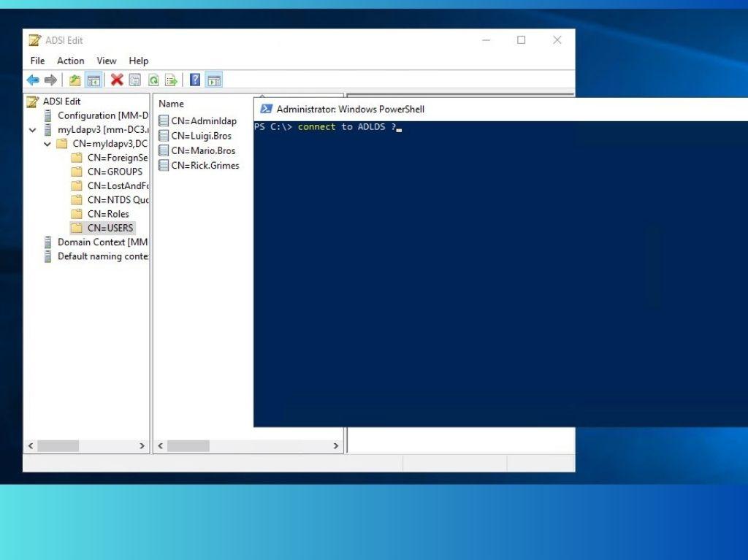Select the Configuration naming context node

[102, 115]
